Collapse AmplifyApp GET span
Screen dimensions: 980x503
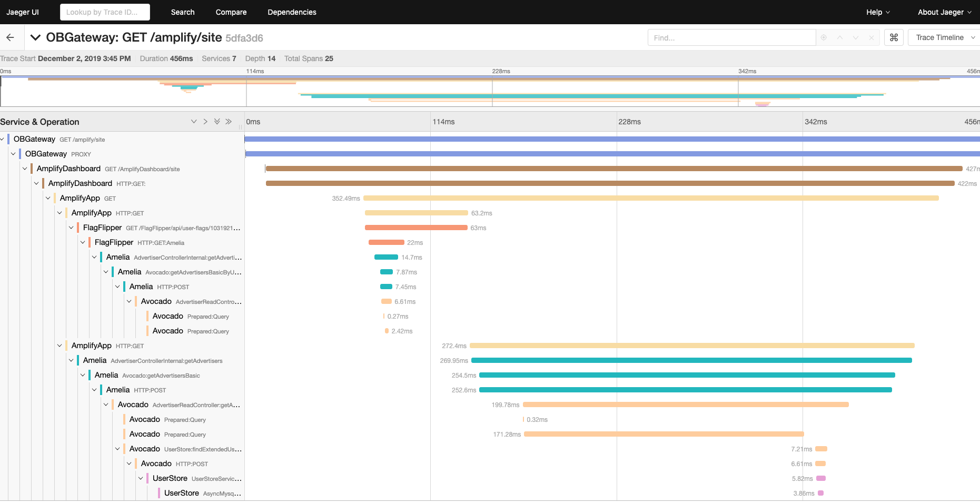tap(48, 198)
